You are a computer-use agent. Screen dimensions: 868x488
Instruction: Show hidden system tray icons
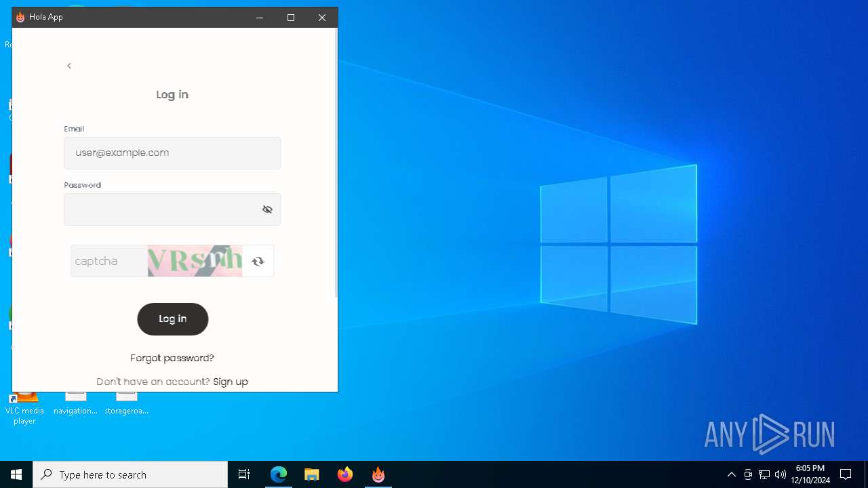731,474
